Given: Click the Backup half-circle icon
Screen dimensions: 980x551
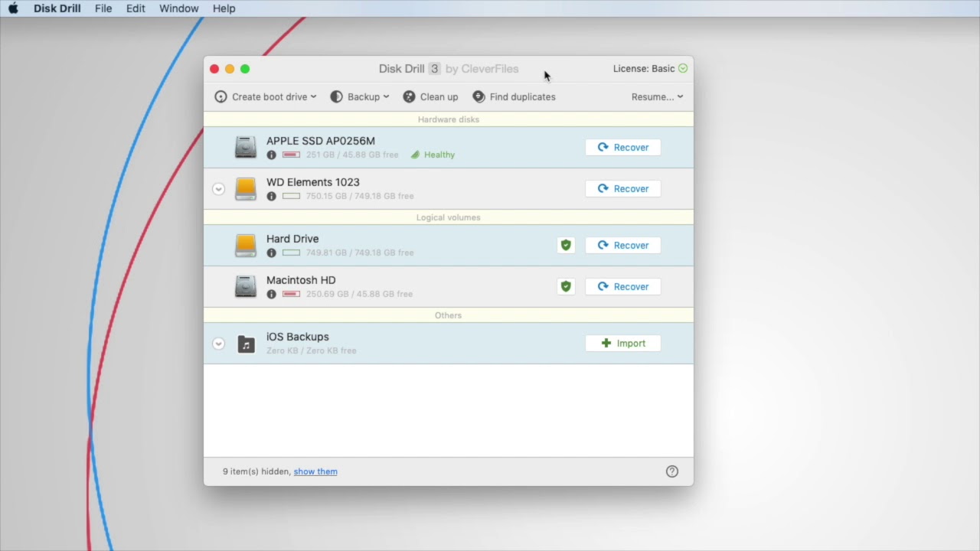Looking at the screenshot, I should click(336, 96).
